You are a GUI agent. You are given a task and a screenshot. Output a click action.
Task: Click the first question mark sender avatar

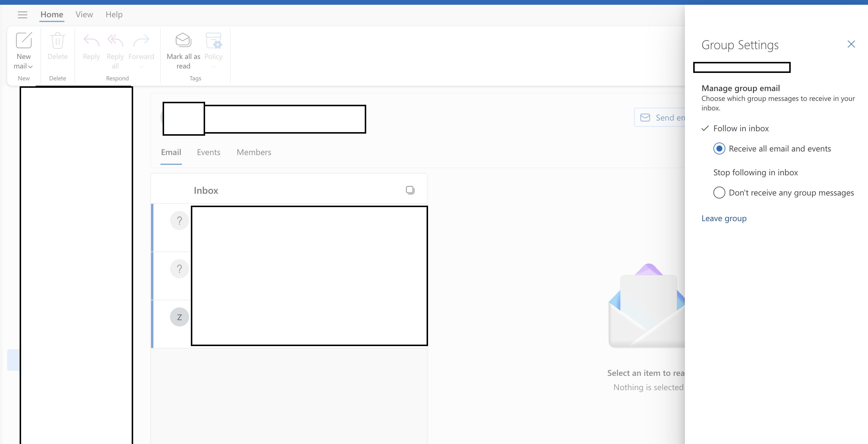[x=180, y=221]
